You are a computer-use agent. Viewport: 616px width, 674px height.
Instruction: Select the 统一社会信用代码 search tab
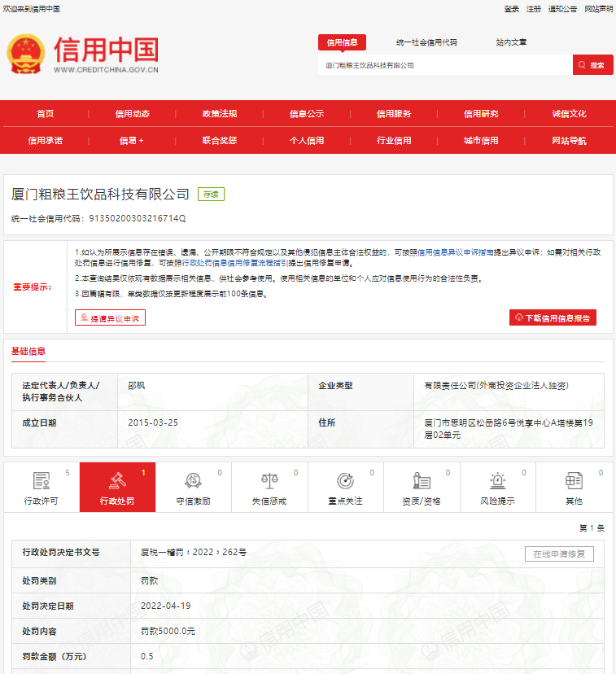426,42
